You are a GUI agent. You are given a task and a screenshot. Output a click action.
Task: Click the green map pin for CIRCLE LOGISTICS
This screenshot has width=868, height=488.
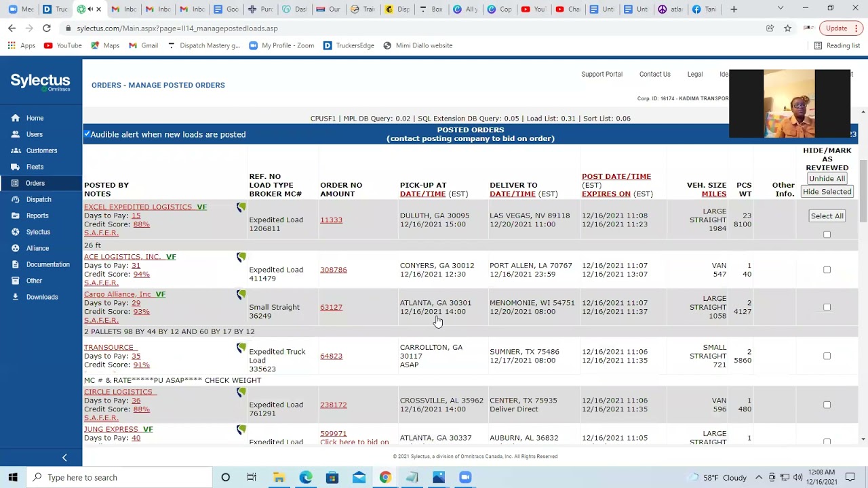(x=241, y=392)
